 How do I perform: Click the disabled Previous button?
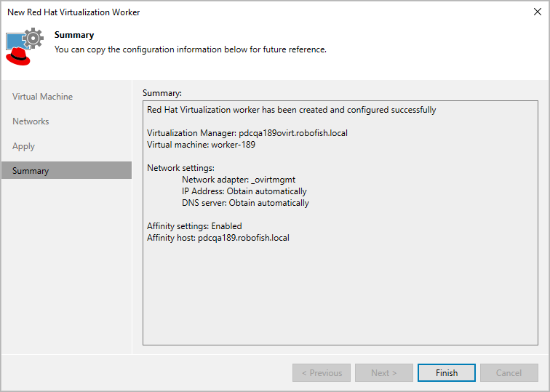[x=322, y=372]
